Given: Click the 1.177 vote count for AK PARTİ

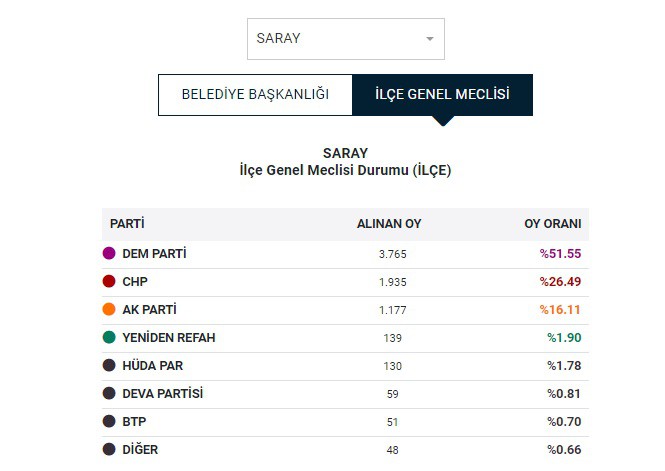Looking at the screenshot, I should pos(392,310).
